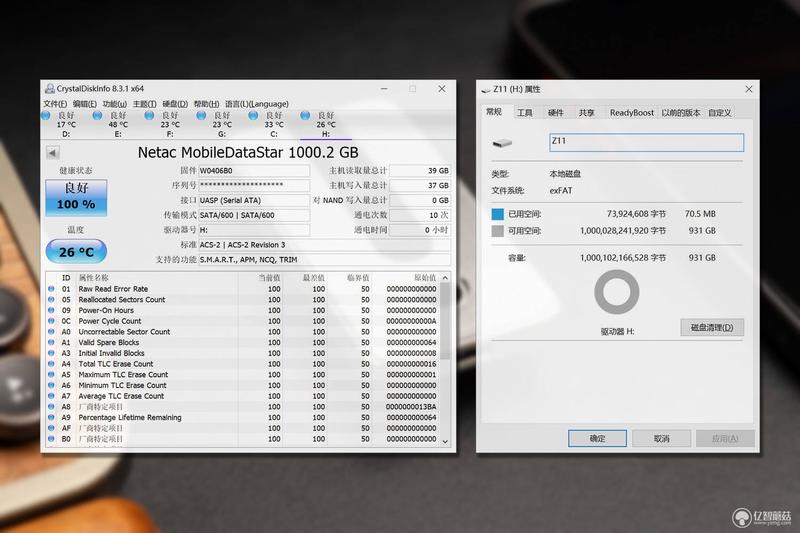
Task: Click the disk usage donut chart
Action: 616,292
